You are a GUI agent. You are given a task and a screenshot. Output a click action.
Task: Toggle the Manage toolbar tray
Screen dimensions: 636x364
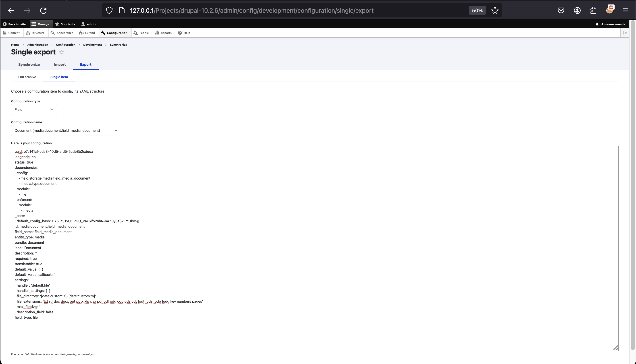click(x=40, y=24)
